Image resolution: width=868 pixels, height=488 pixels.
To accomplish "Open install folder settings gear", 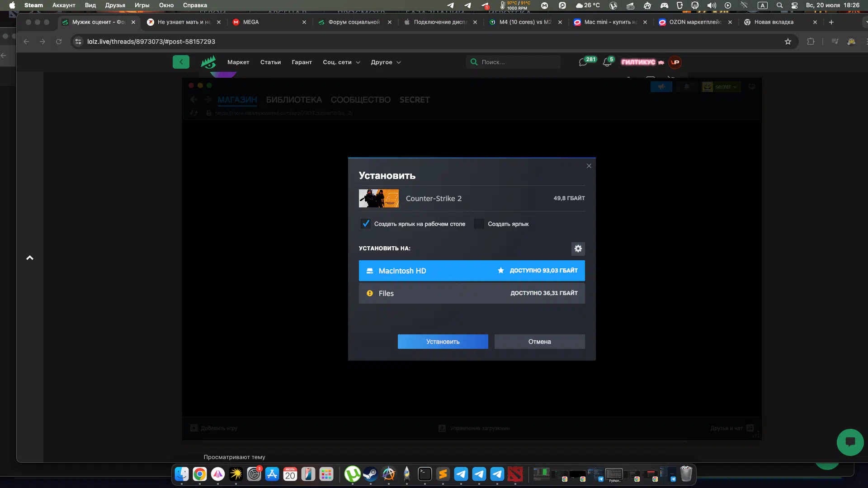I will [578, 249].
